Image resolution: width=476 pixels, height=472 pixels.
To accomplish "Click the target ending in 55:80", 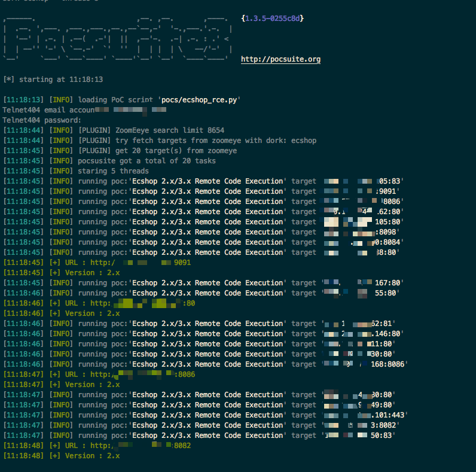I will click(361, 293).
